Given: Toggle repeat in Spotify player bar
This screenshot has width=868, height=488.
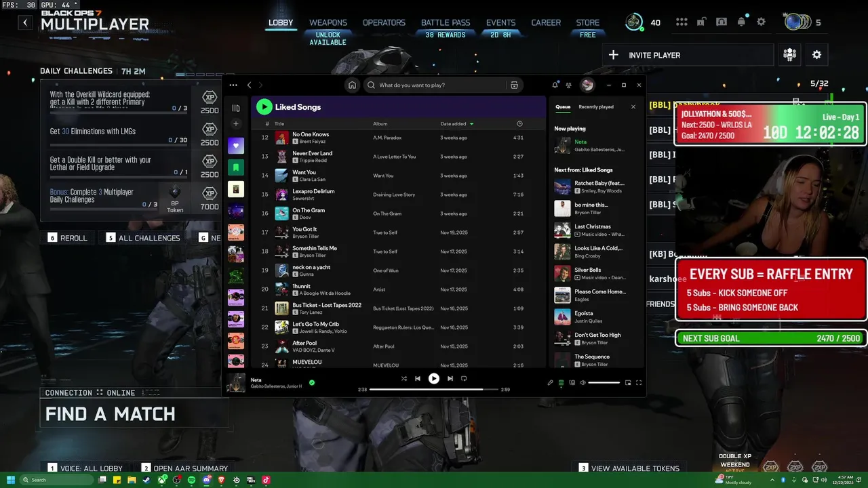Looking at the screenshot, I should pos(464,379).
